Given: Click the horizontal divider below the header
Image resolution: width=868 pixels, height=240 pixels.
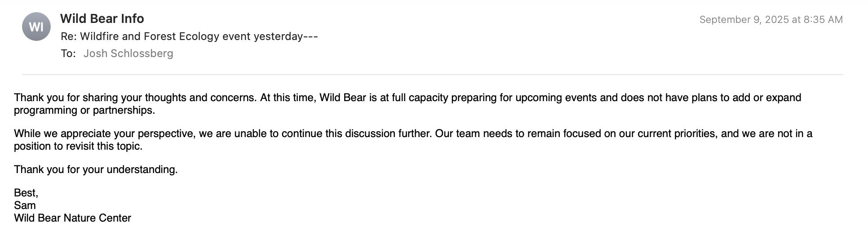Looking at the screenshot, I should pos(432,75).
